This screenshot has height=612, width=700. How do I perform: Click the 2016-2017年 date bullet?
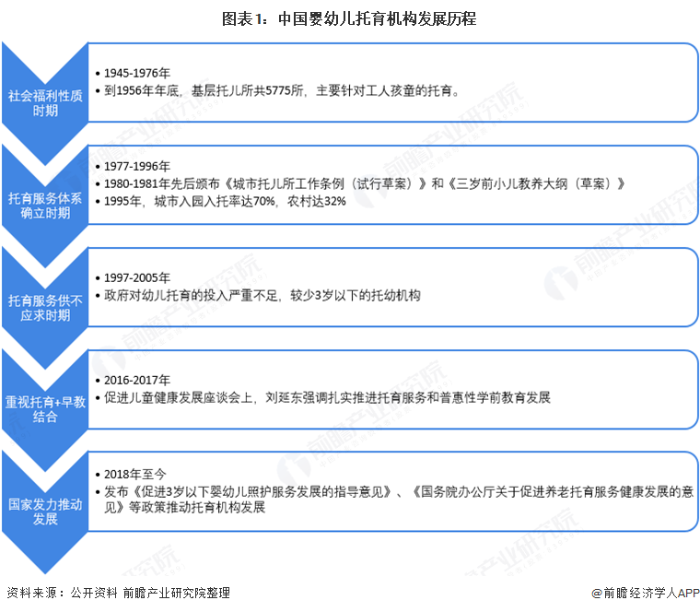[x=136, y=380]
